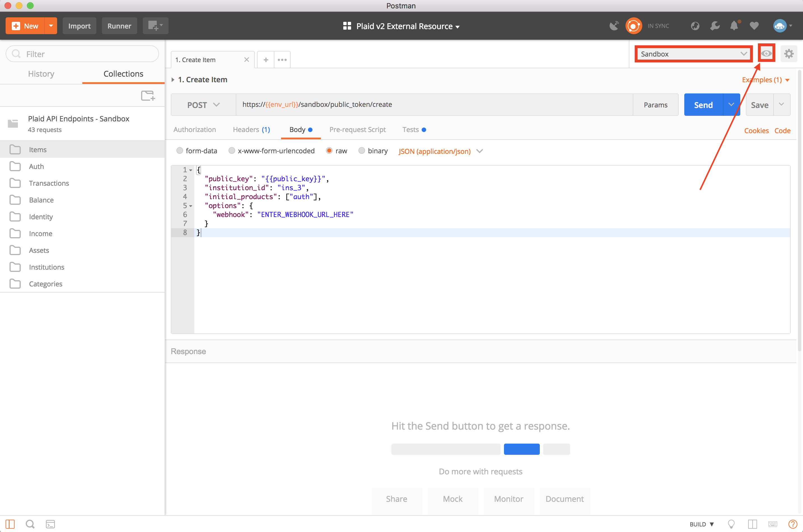Open the POST method dropdown
This screenshot has height=532, width=803.
coord(203,105)
